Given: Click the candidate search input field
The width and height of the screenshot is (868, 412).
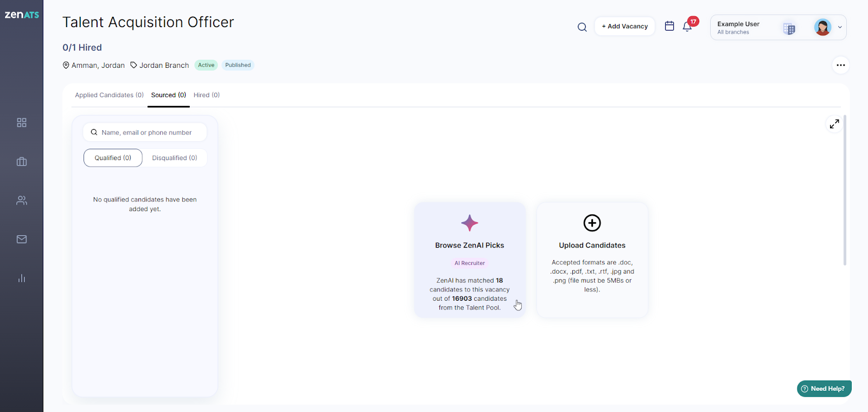Looking at the screenshot, I should click(x=145, y=132).
